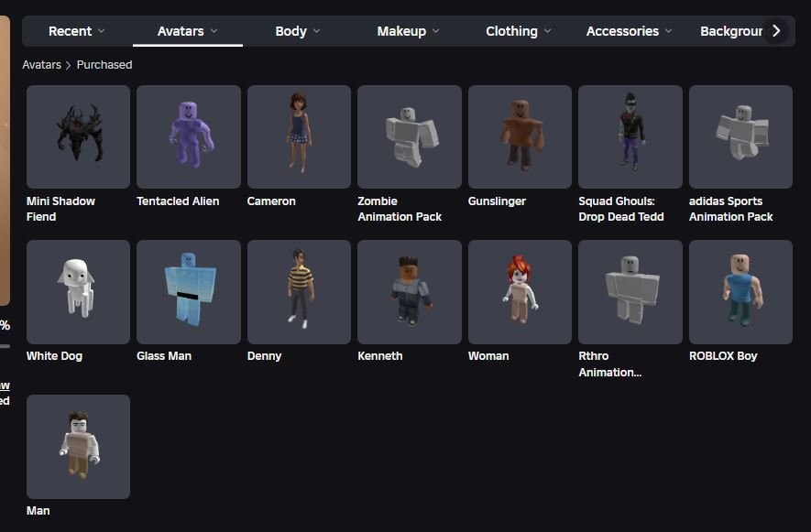Choose the Tentacled Alien avatar thumbnail
The image size is (811, 532).
(x=188, y=137)
